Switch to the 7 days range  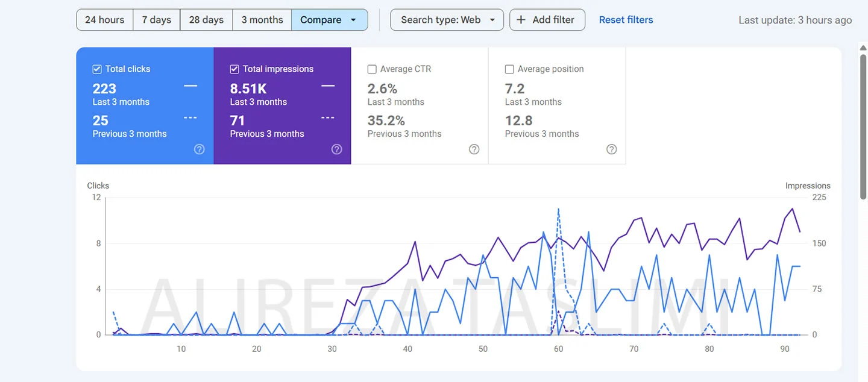tap(156, 20)
